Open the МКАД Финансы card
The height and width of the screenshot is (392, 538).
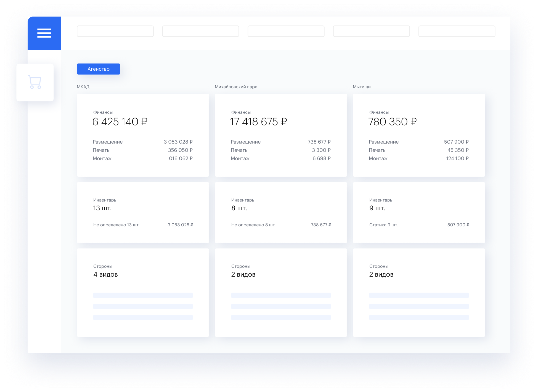[x=143, y=135]
